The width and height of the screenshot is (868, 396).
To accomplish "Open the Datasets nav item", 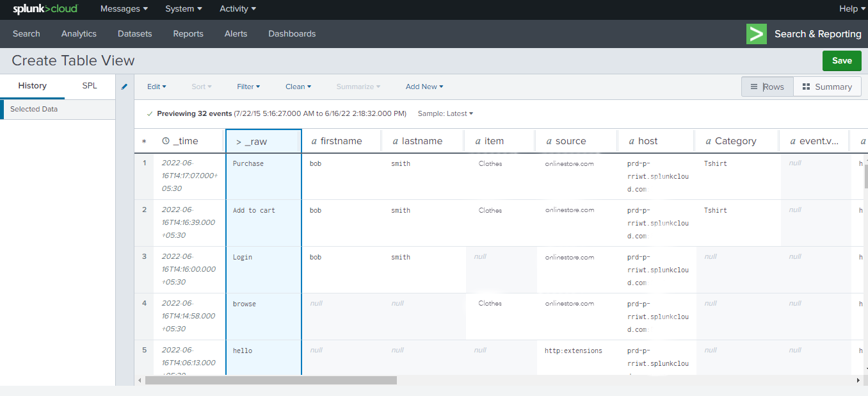I will click(x=135, y=34).
